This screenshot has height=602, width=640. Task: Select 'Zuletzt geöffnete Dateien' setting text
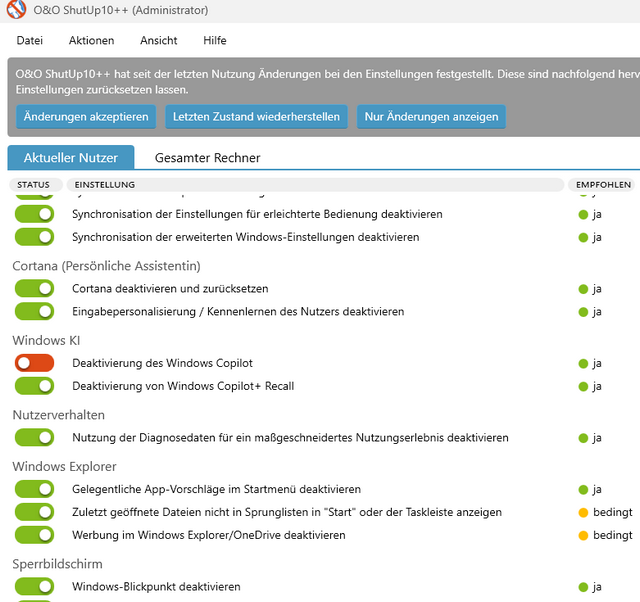[x=287, y=512]
